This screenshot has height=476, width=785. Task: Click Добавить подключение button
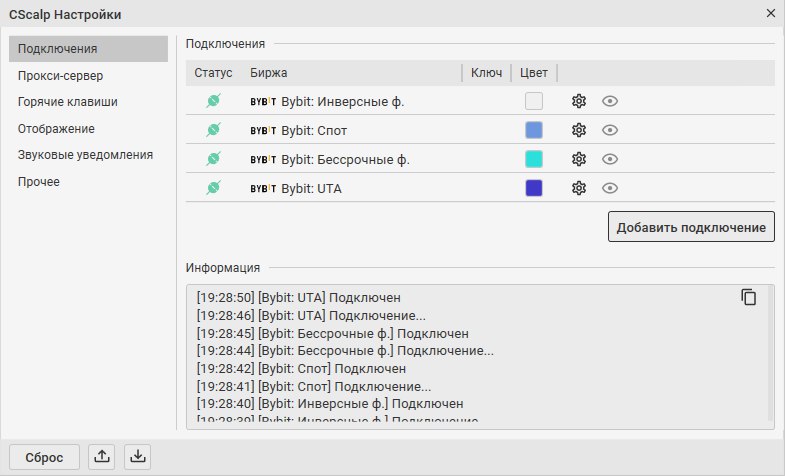pos(691,227)
